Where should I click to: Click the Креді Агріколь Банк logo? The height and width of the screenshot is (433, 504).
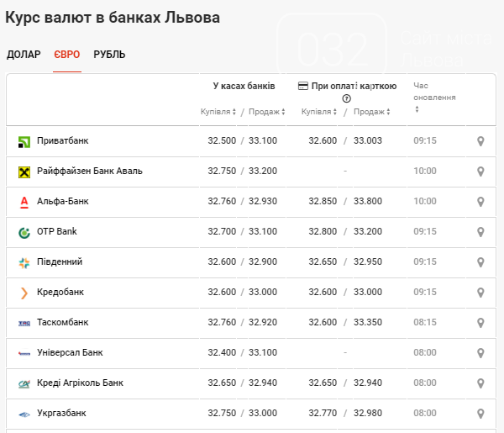click(24, 383)
